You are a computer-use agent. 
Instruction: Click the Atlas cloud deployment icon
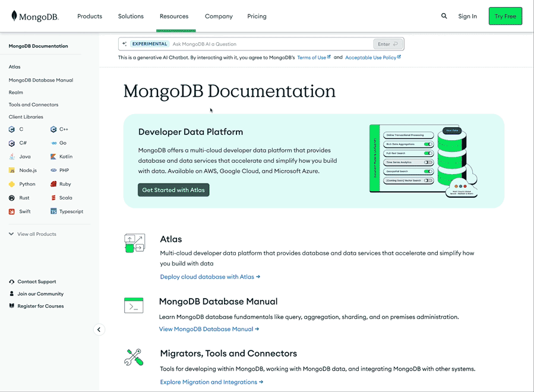(x=134, y=243)
